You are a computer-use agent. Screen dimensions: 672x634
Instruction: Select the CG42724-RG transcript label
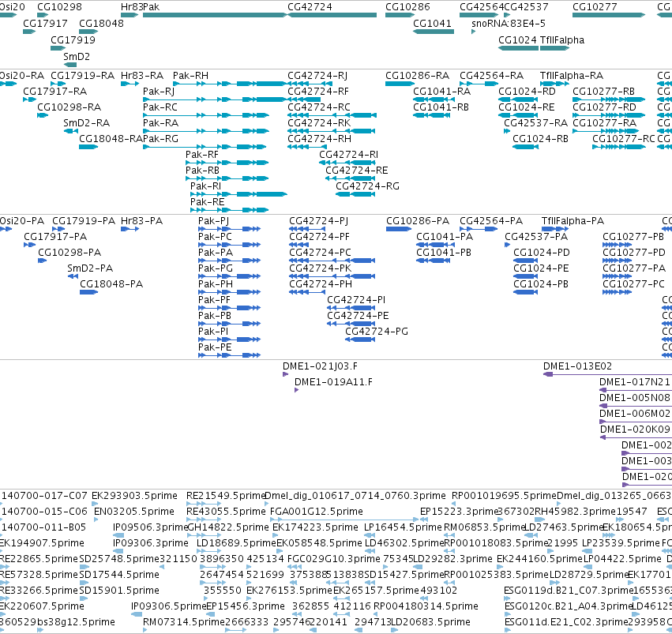point(367,187)
